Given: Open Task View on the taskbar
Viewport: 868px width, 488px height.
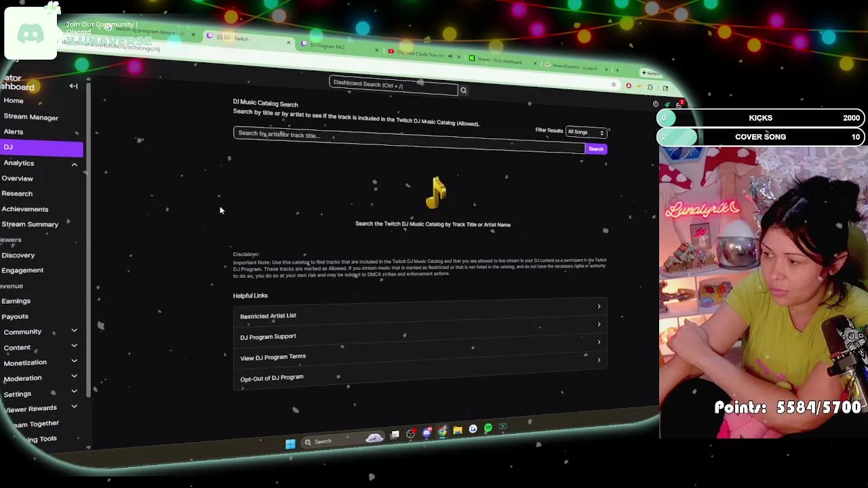Looking at the screenshot, I should click(x=395, y=434).
